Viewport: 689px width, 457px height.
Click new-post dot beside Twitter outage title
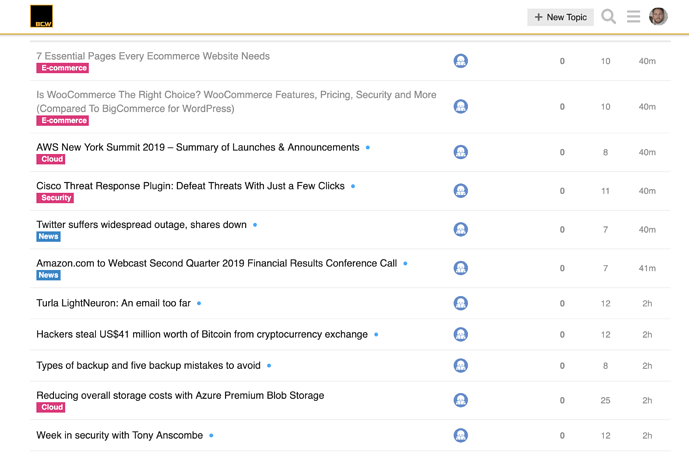(x=255, y=225)
